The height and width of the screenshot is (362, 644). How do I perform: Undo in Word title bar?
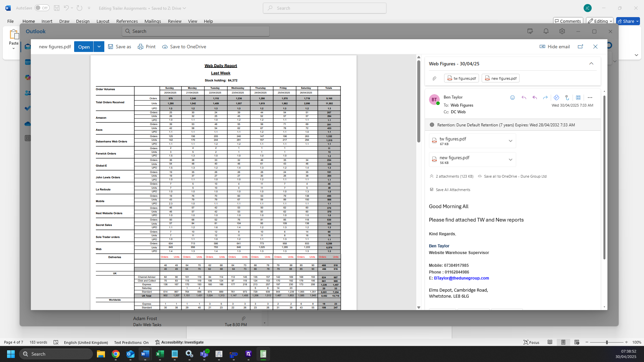click(66, 8)
